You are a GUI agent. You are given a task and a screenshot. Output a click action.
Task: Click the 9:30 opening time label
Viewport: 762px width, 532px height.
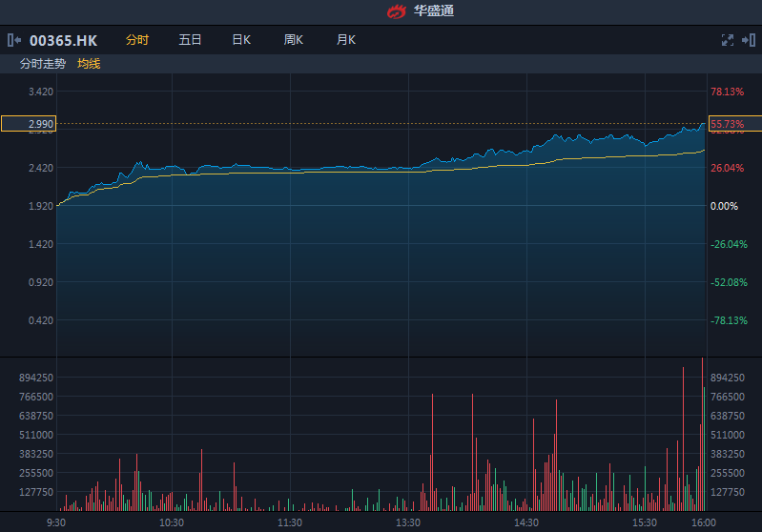56,522
